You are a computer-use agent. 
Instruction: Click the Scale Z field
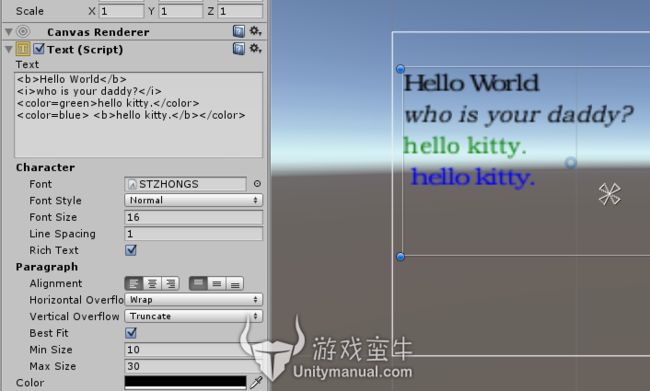[x=240, y=11]
